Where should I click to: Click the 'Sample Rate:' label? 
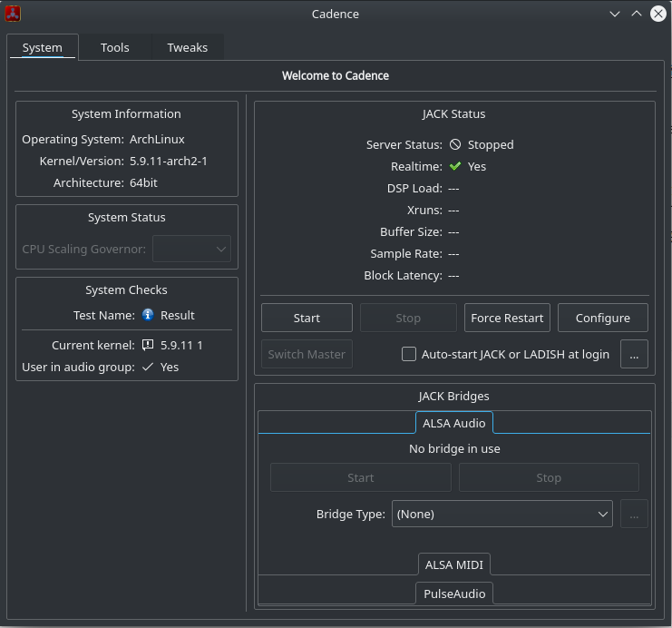click(406, 253)
